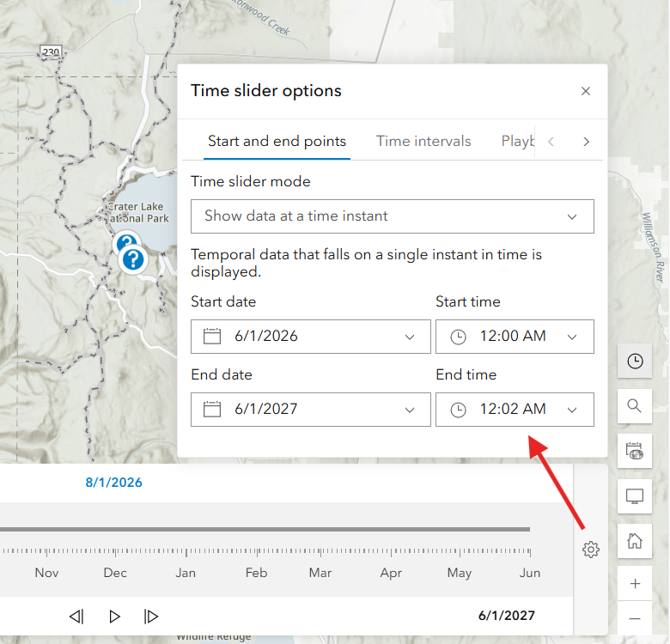Step time slider back one interval

77,617
